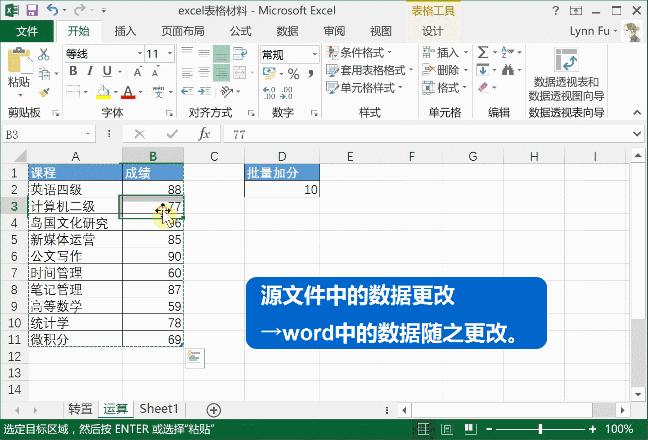
Task: Save the workbook with the floppy icon
Action: click(32, 10)
